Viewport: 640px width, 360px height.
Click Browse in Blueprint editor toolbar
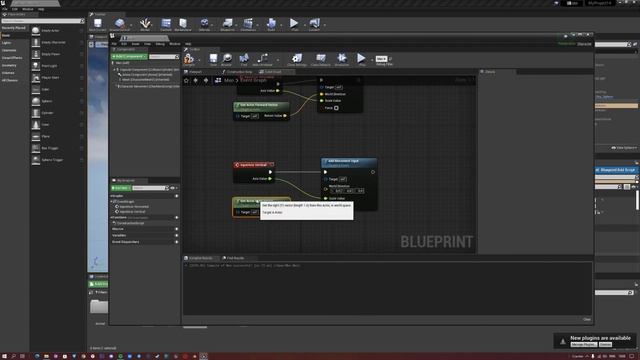pos(227,60)
